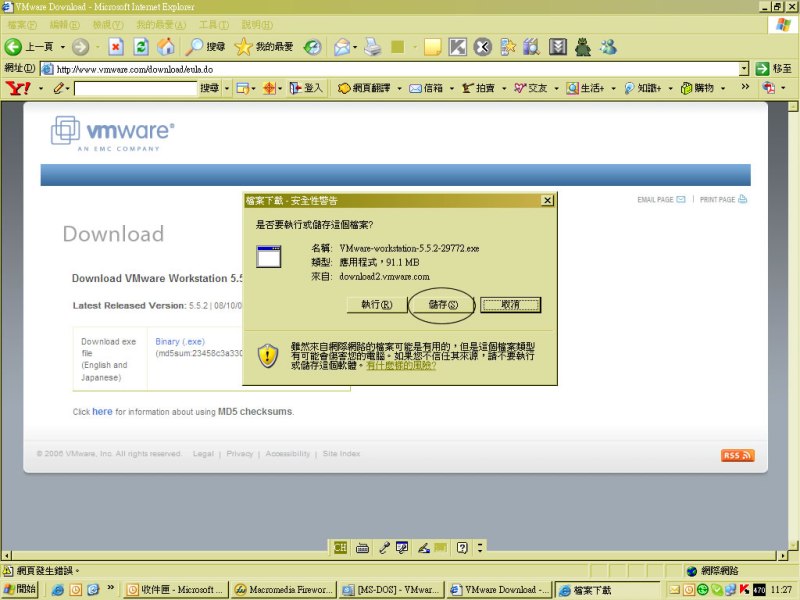Click the Forward arrow button

click(x=80, y=47)
